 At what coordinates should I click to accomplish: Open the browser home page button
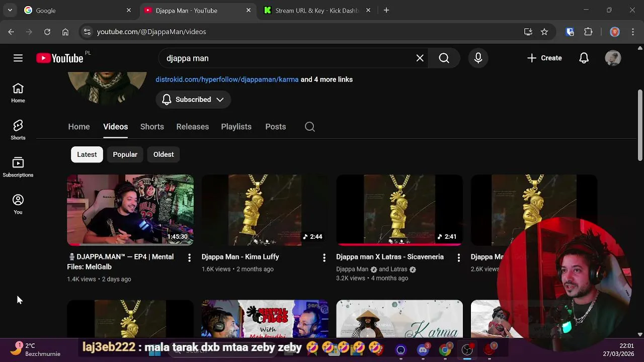65,32
